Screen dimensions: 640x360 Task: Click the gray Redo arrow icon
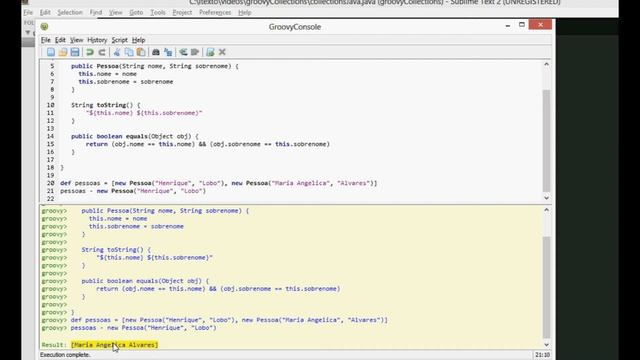tap(102, 52)
